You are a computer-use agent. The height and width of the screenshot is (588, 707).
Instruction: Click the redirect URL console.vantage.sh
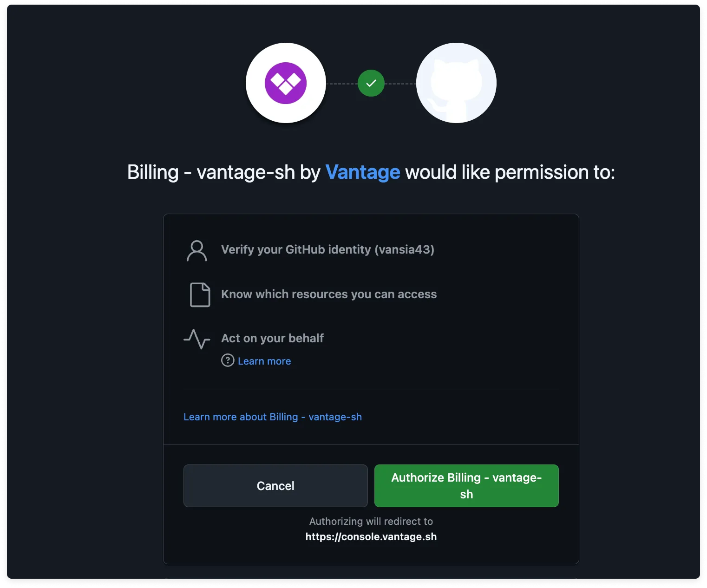click(x=371, y=536)
